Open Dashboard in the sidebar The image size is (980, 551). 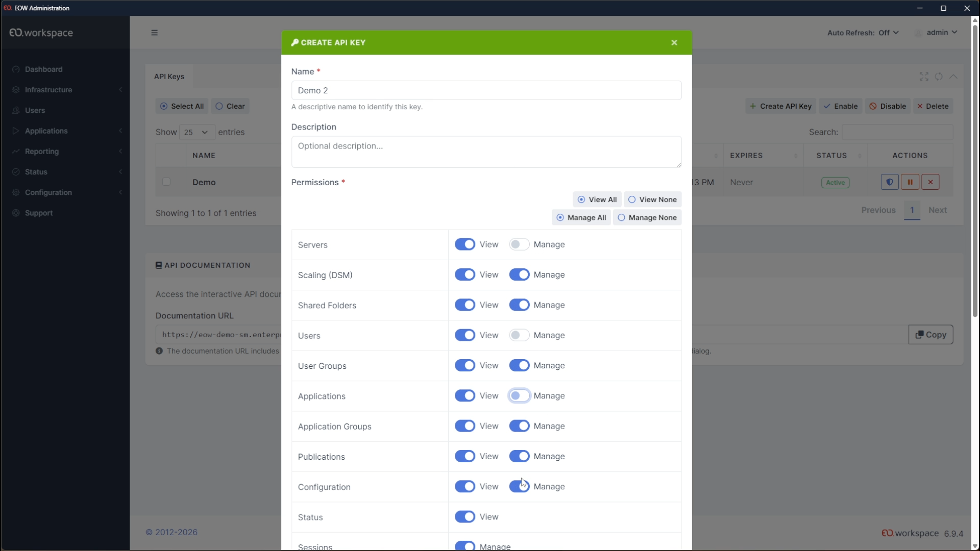(x=44, y=69)
